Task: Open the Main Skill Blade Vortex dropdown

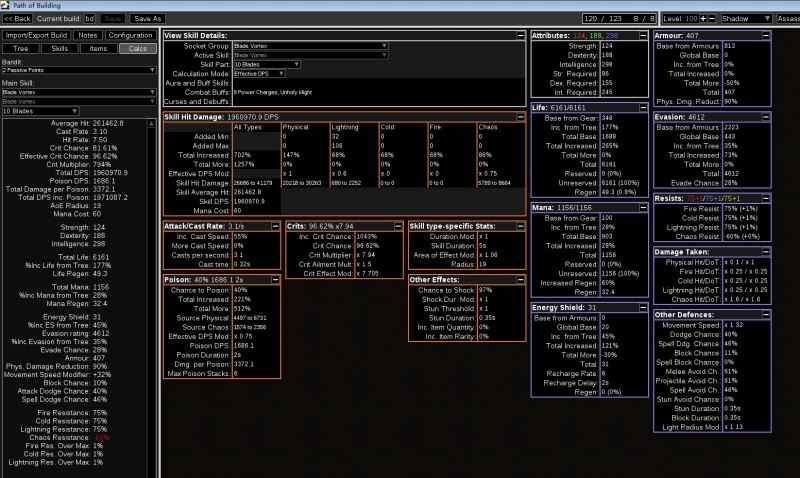Action: click(x=79, y=92)
